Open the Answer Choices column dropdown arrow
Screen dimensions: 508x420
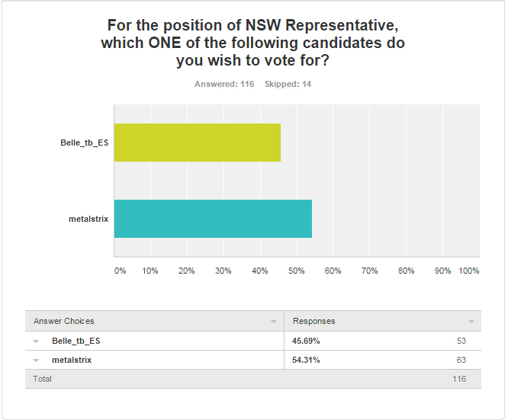tap(274, 322)
